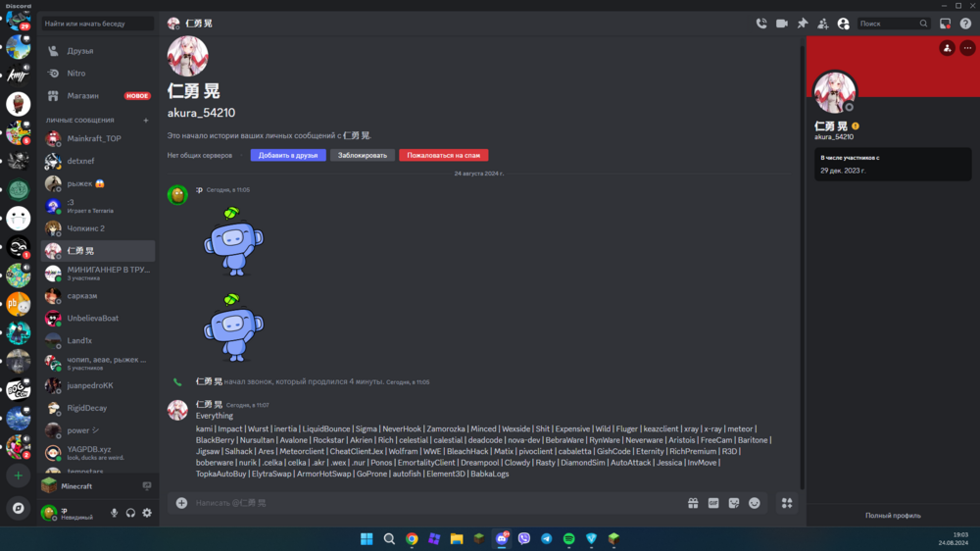The width and height of the screenshot is (980, 551).
Task: Open conversation with UnbelievaBoat
Action: (x=97, y=318)
